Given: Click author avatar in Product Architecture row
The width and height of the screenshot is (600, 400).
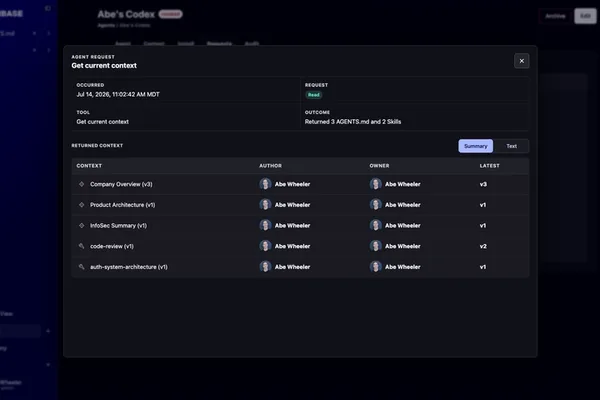Looking at the screenshot, I should click(x=265, y=205).
